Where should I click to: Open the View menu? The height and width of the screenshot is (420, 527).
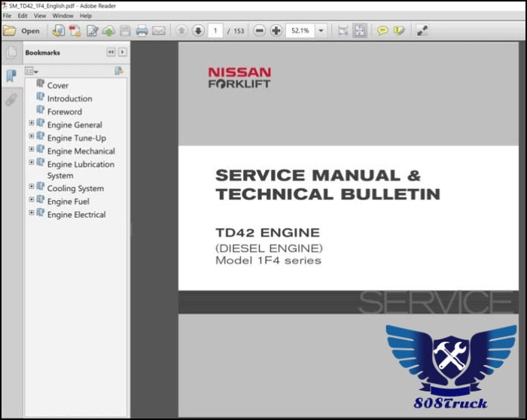40,15
